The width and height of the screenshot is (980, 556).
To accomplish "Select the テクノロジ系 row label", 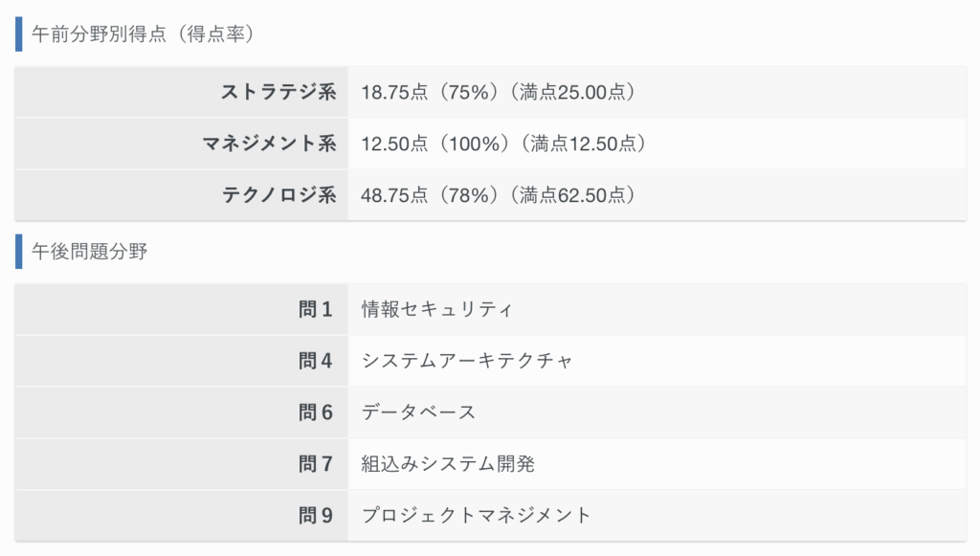I will 279,195.
